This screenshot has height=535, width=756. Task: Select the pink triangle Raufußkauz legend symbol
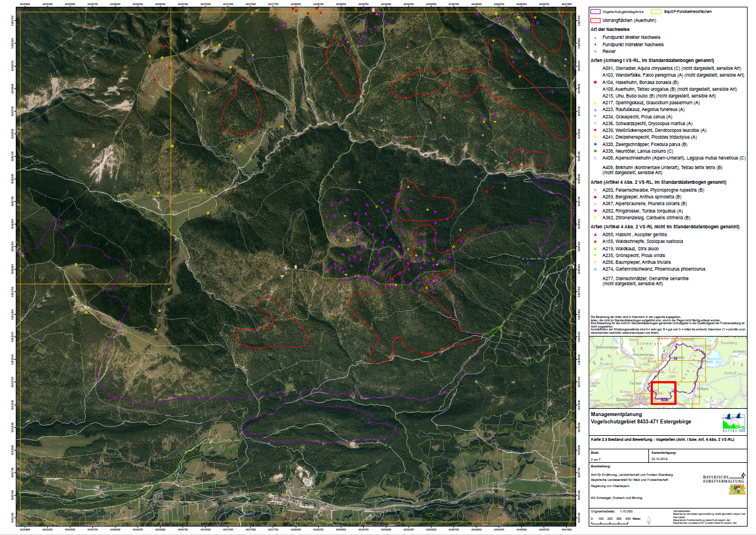point(595,110)
